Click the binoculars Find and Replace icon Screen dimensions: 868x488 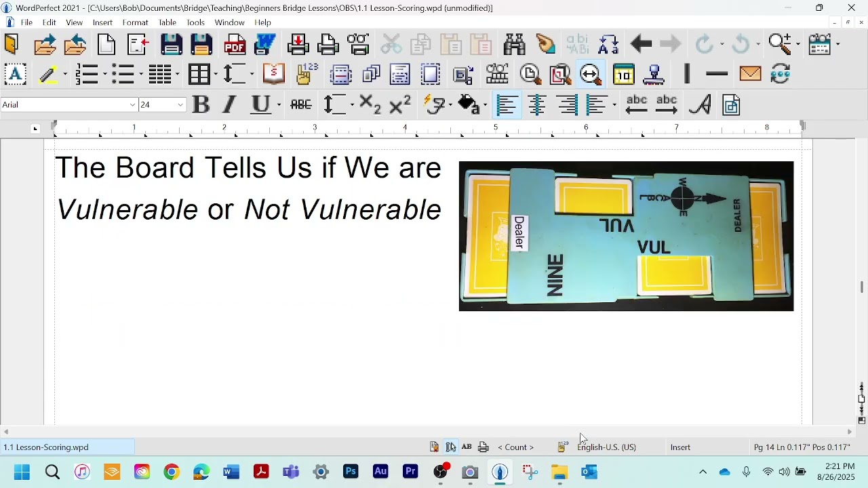[515, 45]
